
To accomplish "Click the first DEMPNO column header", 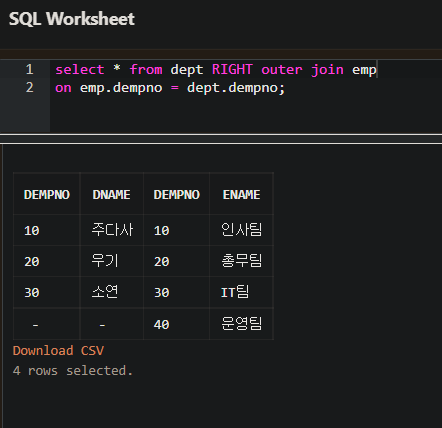I will click(47, 195).
